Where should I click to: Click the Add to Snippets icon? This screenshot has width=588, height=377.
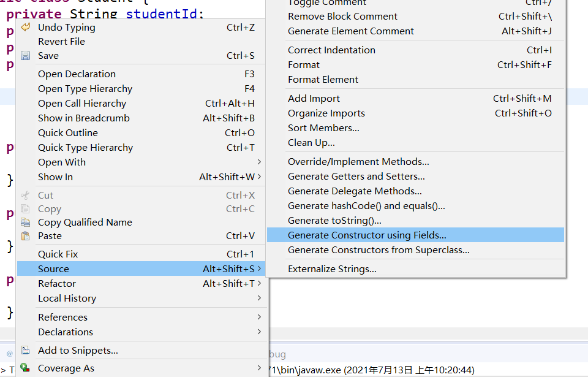(25, 351)
